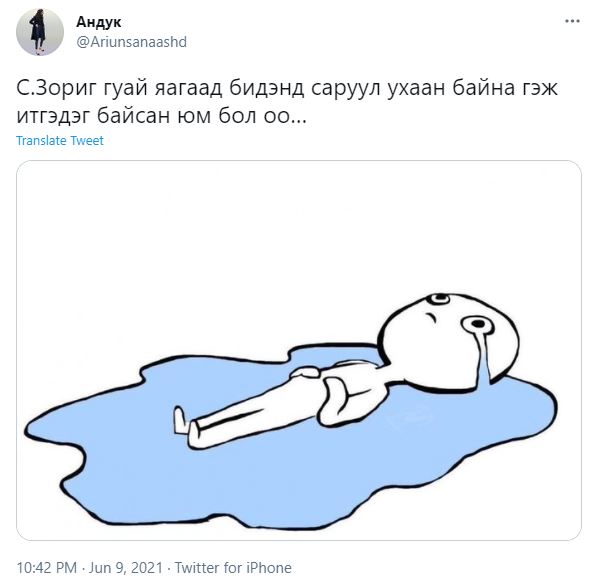Open the attached crying cartoon image
Viewport: 593px width, 587px height.
coord(299,350)
